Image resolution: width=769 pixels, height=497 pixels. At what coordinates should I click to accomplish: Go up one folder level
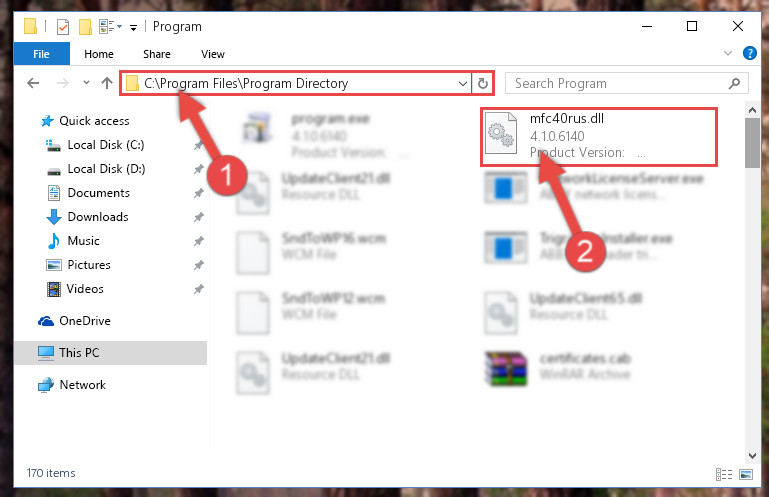click(106, 83)
